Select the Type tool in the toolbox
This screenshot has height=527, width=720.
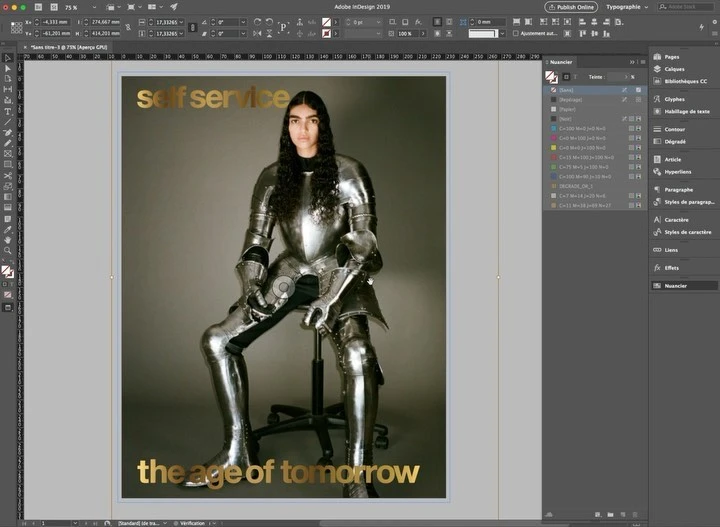click(x=8, y=112)
